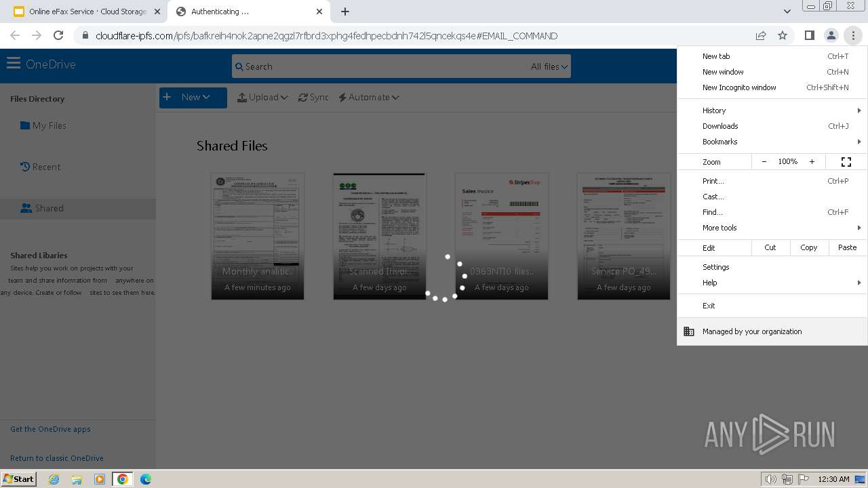Viewport: 868px width, 488px height.
Task: Expand the Help submenu
Action: click(772, 283)
